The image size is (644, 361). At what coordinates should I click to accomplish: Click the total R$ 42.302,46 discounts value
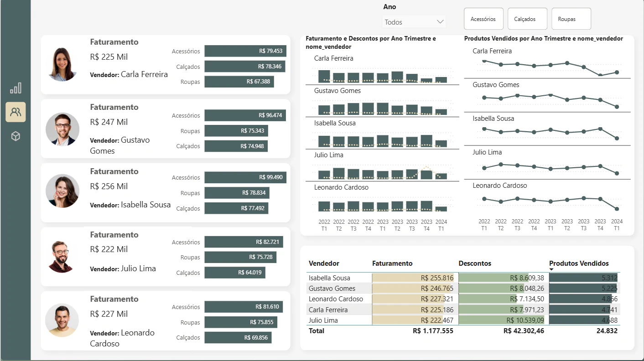click(524, 331)
